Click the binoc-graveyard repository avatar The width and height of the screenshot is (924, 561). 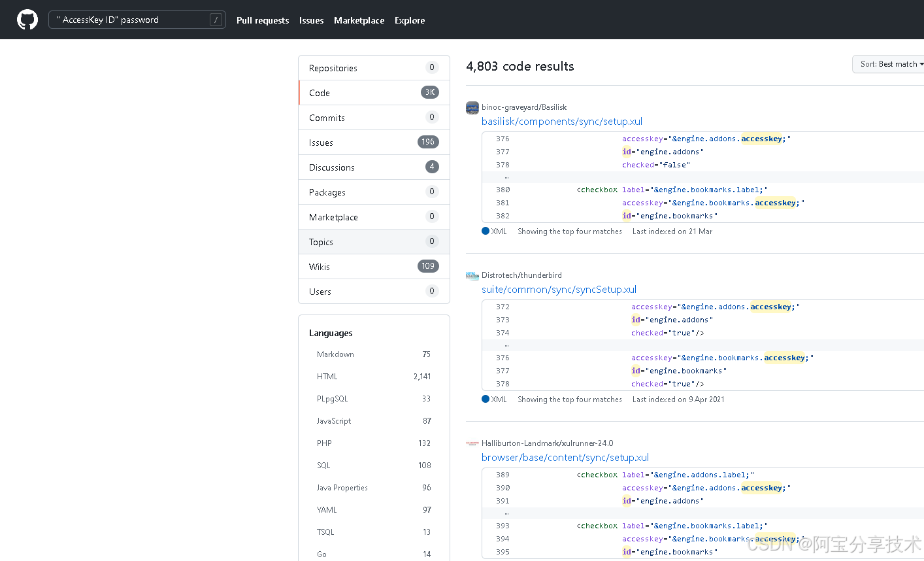pyautogui.click(x=472, y=108)
